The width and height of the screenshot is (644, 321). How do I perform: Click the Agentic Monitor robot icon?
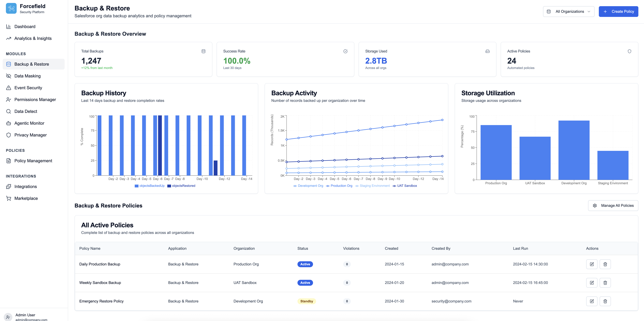(x=8, y=123)
